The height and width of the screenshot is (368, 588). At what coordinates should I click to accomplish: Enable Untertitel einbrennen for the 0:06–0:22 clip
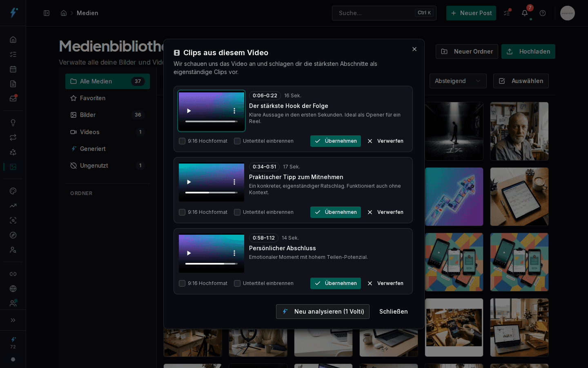tap(237, 141)
